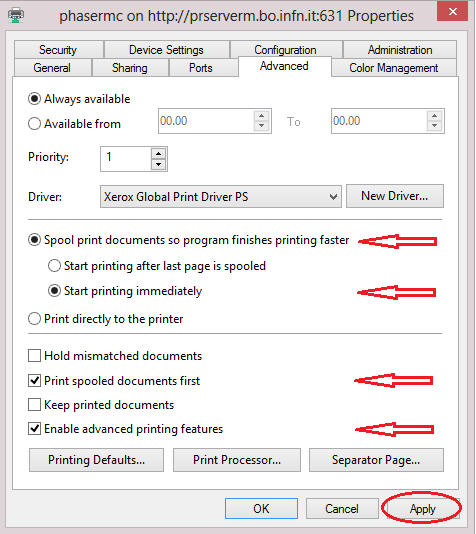This screenshot has width=476, height=534.
Task: Click the Apply button
Action: (x=422, y=509)
